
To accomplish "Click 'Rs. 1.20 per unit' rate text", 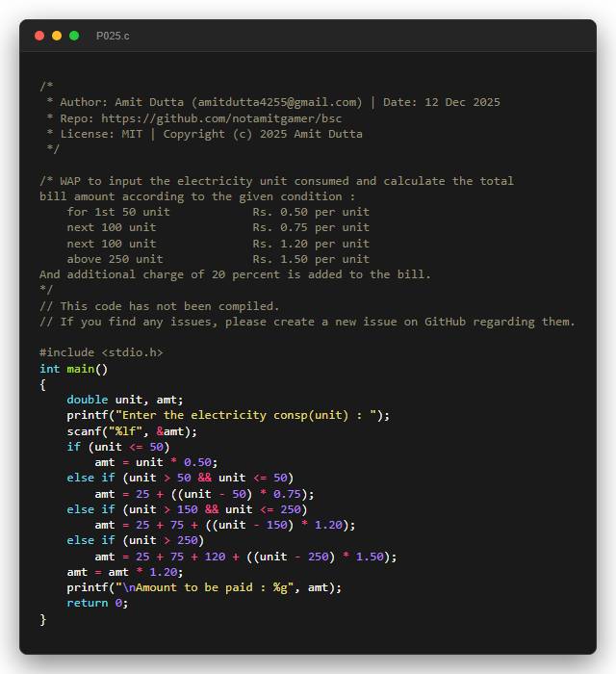I will [x=311, y=244].
